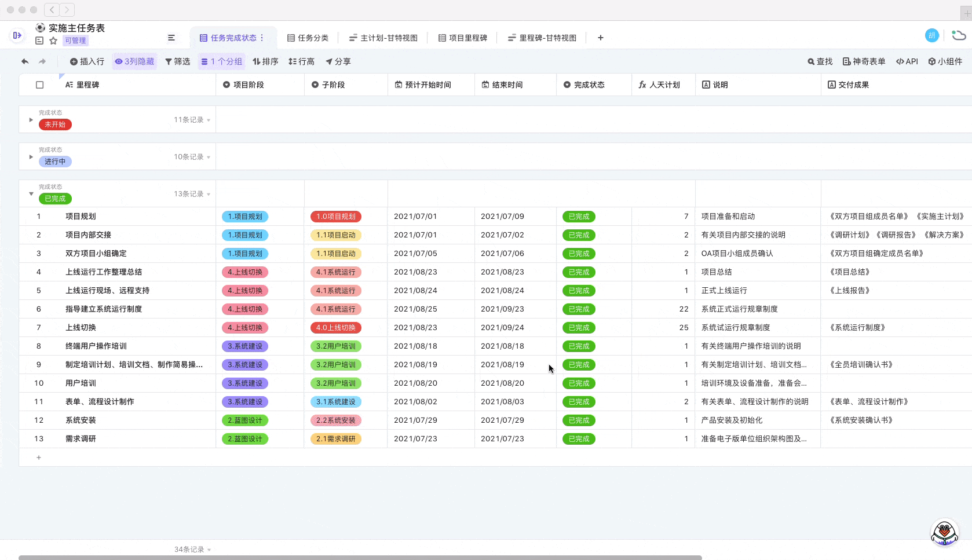The width and height of the screenshot is (972, 560).
Task: Open the Widgets (小组件) panel
Action: coord(945,61)
